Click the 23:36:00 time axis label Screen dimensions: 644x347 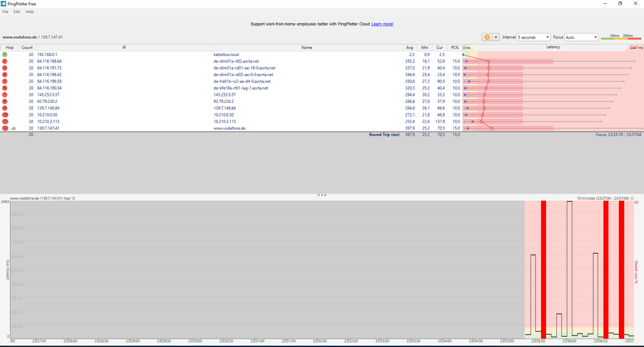(x=569, y=341)
